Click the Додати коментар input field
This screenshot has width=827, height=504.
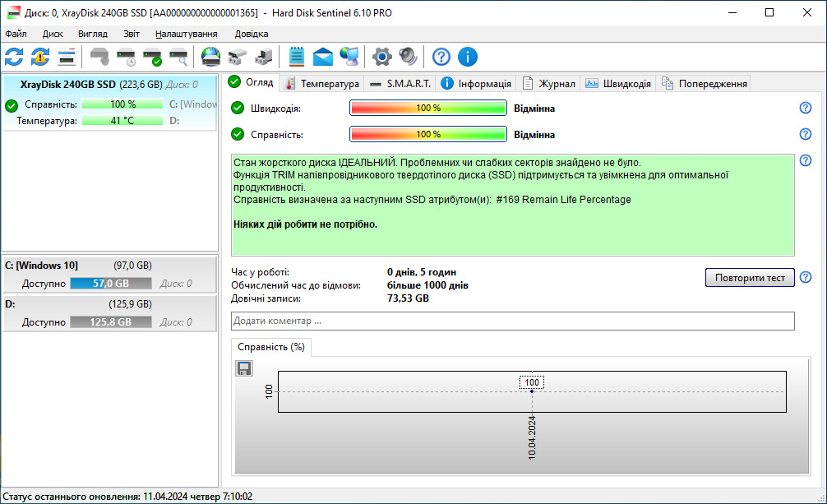tap(513, 321)
